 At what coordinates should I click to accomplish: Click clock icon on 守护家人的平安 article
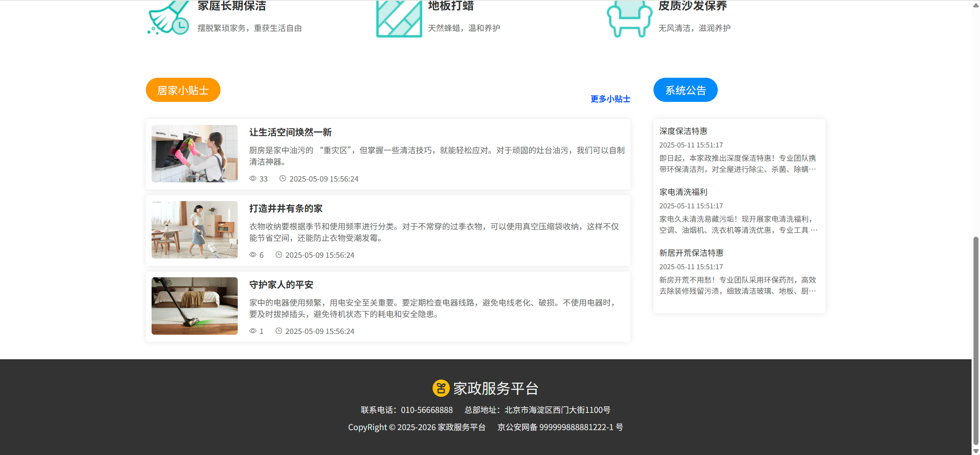(x=279, y=331)
